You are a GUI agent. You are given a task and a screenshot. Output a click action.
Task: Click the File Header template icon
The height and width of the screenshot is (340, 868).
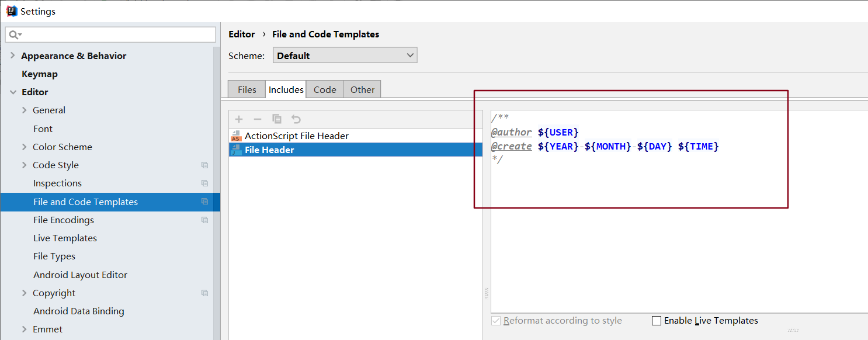tap(236, 150)
